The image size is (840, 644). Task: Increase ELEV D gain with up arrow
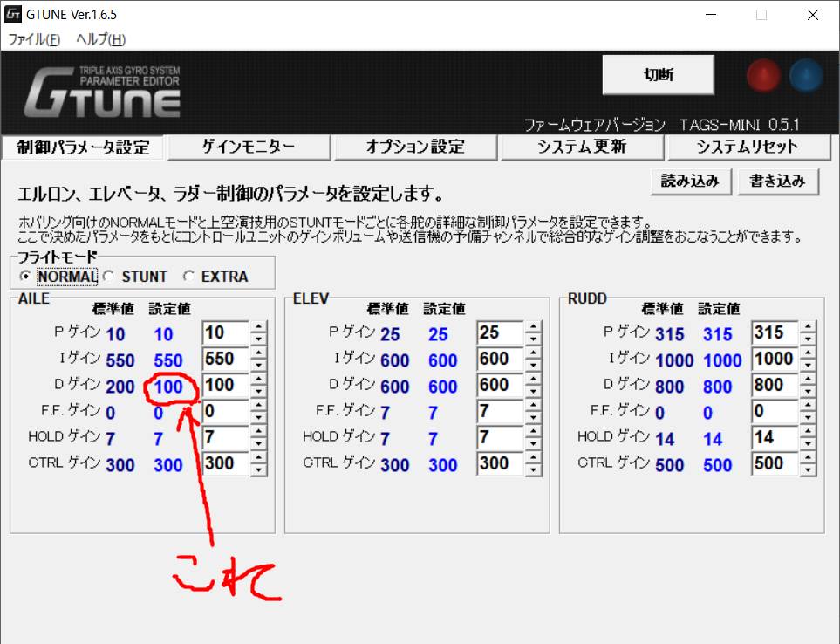coord(533,379)
